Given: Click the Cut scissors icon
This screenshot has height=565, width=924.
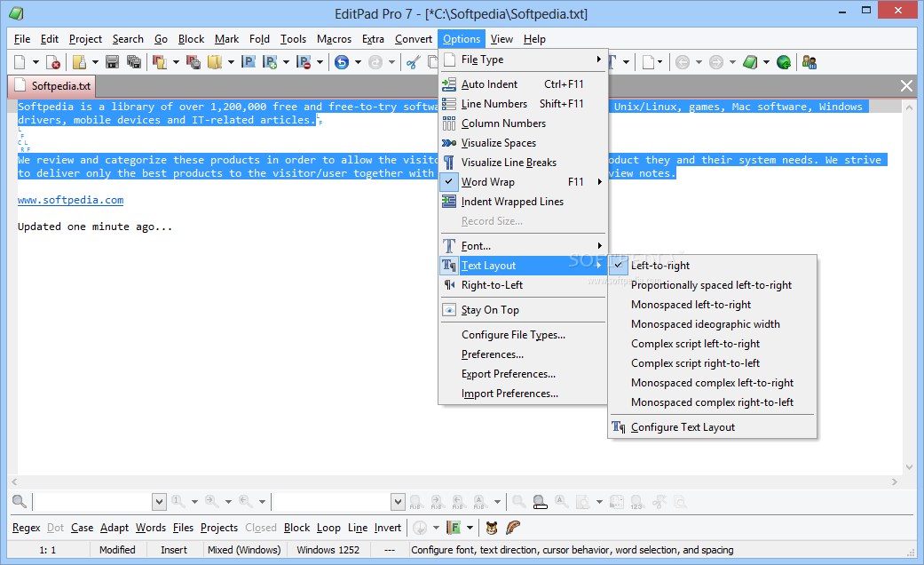Looking at the screenshot, I should coord(414,62).
